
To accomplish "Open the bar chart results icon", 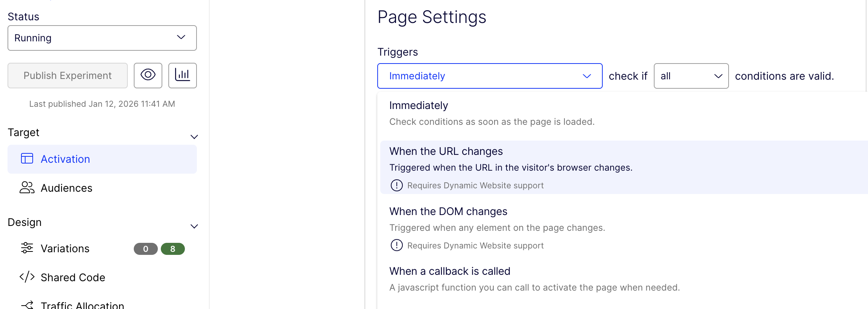I will pyautogui.click(x=183, y=75).
